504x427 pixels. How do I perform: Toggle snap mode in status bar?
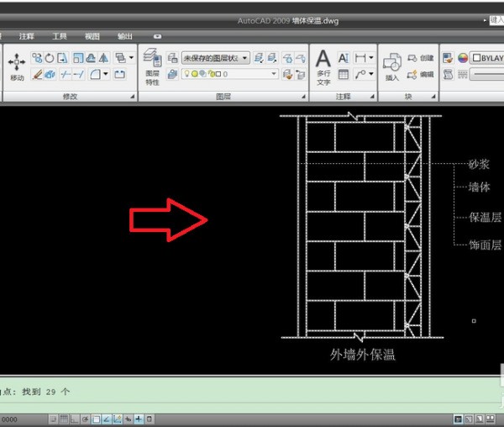pos(52,419)
